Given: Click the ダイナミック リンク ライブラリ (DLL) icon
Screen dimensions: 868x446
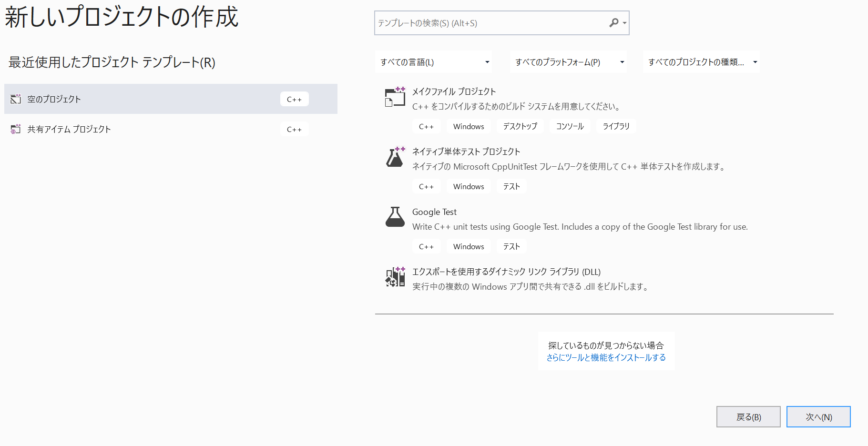Looking at the screenshot, I should 395,277.
